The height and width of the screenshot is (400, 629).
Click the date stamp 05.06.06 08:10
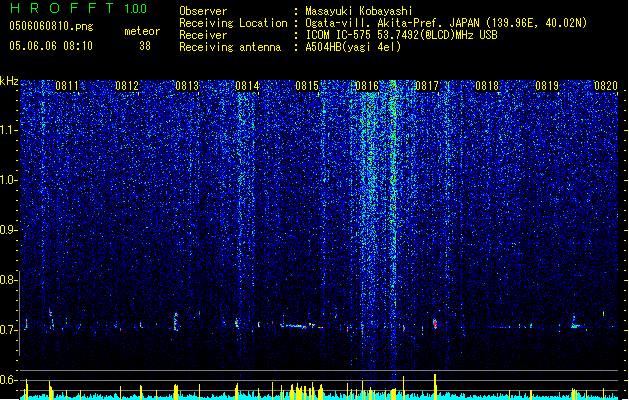point(51,46)
